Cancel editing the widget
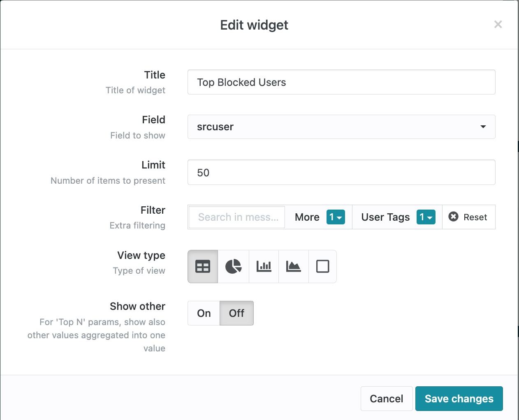The image size is (519, 420). coord(386,398)
